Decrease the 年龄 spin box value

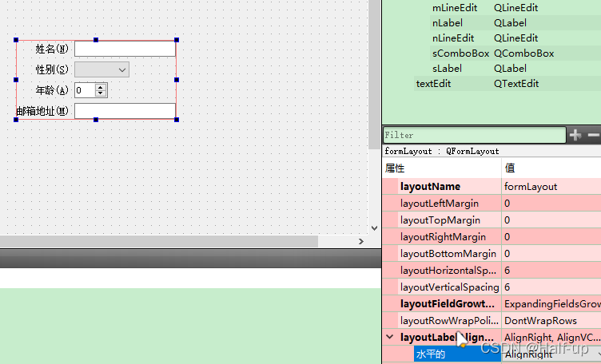coord(101,93)
